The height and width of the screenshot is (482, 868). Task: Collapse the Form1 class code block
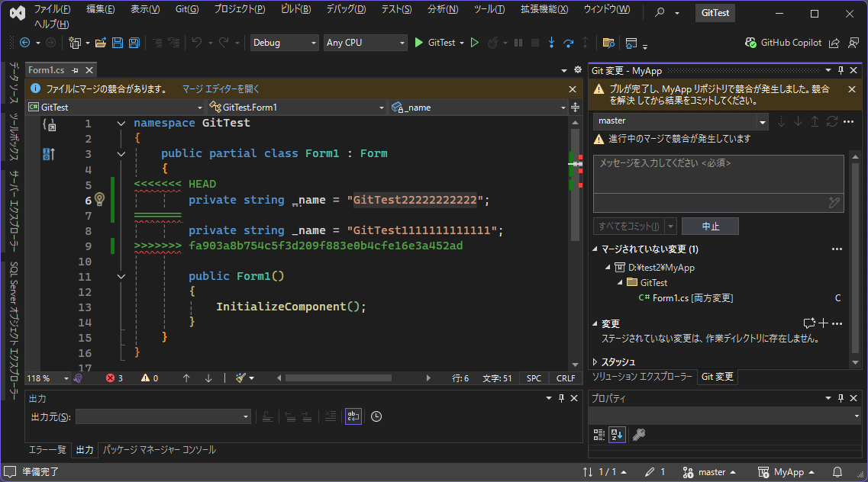click(121, 154)
